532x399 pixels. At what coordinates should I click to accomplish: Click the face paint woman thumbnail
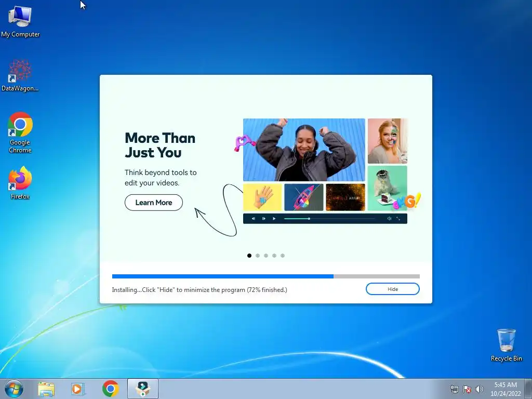pyautogui.click(x=388, y=141)
